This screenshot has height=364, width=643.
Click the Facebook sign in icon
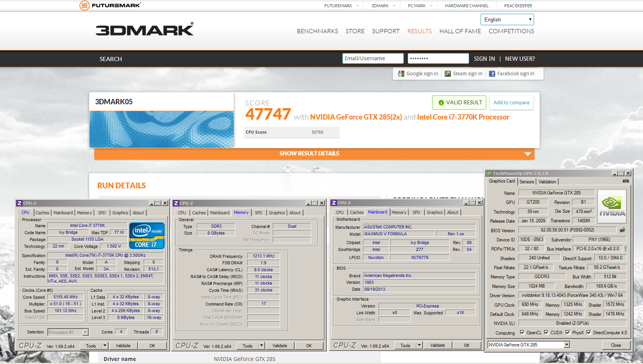pyautogui.click(x=492, y=74)
